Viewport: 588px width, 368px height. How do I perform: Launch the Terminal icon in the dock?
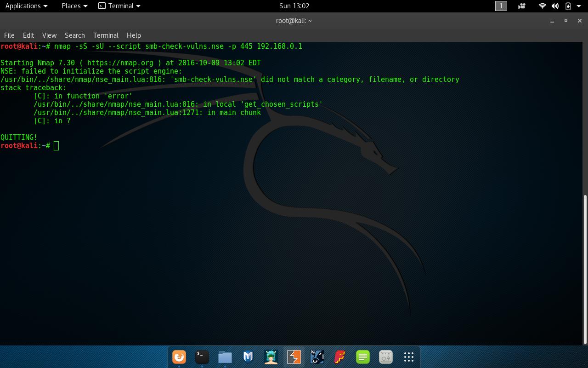(202, 357)
